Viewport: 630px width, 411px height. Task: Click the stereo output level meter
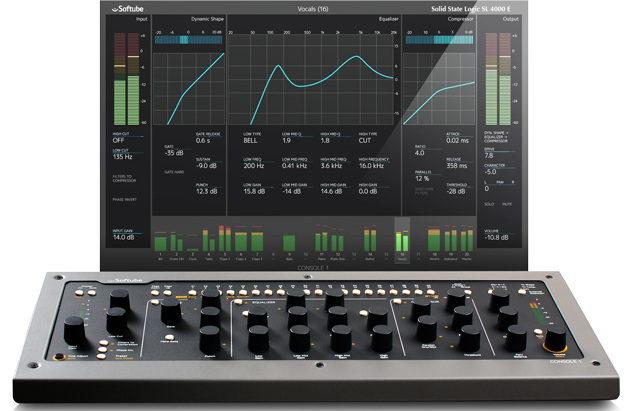498,79
